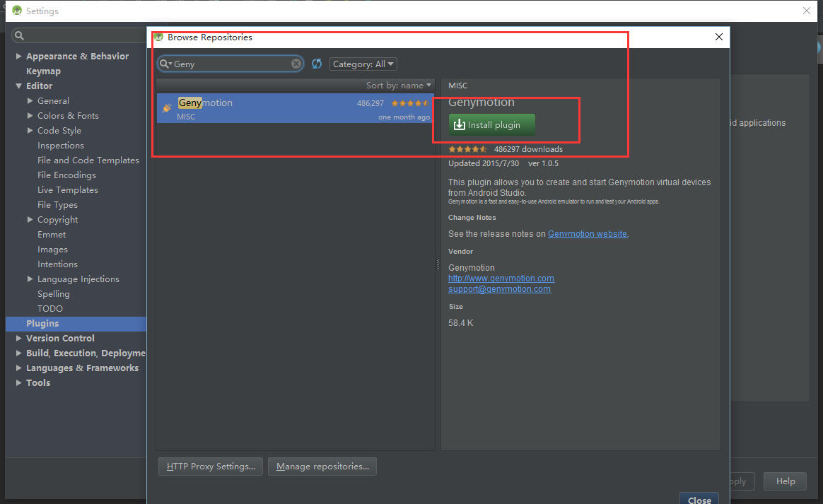Click the Settings window search field
The image size is (823, 504).
coord(78,35)
